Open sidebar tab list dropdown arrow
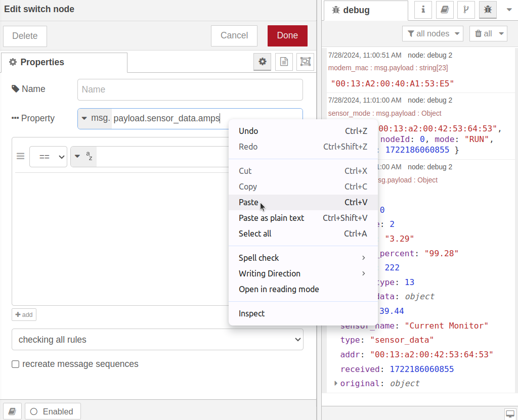518x420 pixels. pyautogui.click(x=509, y=10)
